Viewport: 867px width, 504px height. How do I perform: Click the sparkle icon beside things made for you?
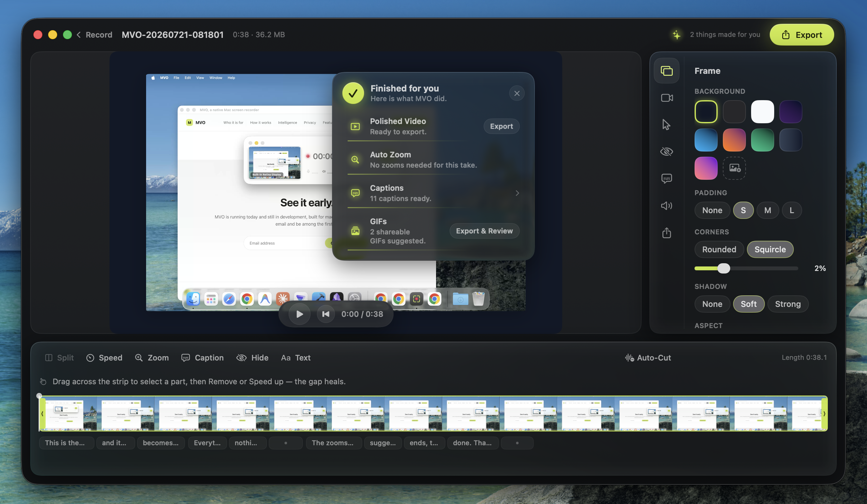pyautogui.click(x=676, y=35)
